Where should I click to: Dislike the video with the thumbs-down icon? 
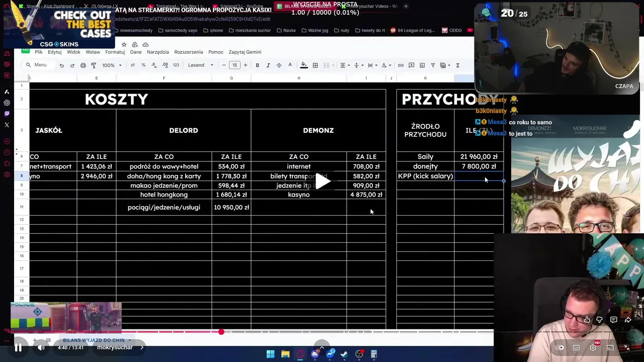600,320
